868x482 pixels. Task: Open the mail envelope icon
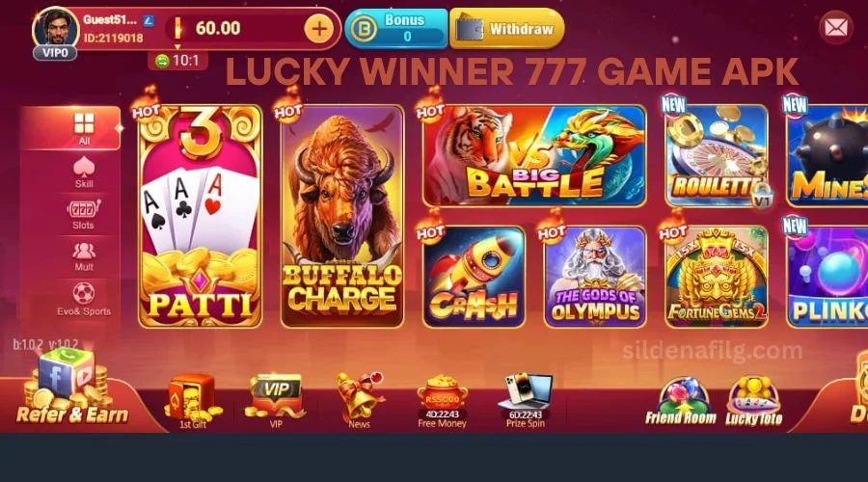pyautogui.click(x=835, y=27)
